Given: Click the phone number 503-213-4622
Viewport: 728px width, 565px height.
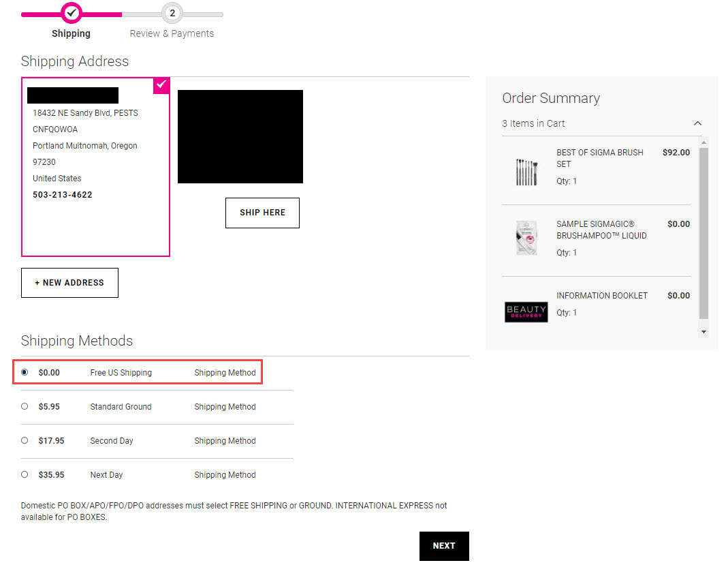Looking at the screenshot, I should [x=62, y=195].
